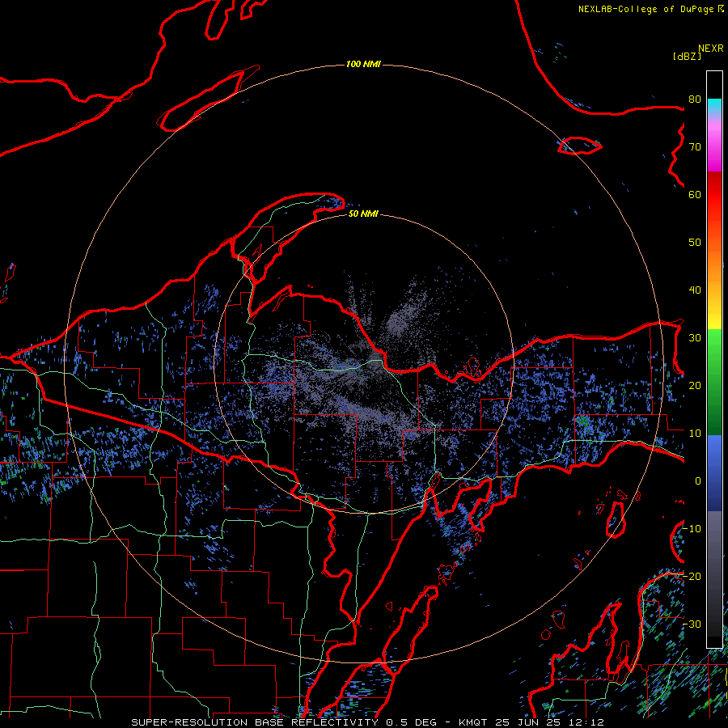Click the 0 value on the dBZ scale
Screen dimensions: 728x728
(x=698, y=481)
